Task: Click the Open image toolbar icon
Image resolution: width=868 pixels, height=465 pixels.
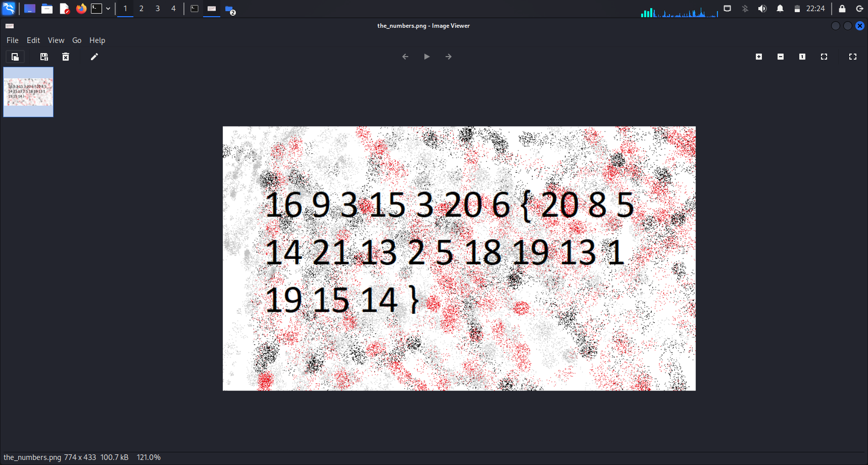Action: point(15,57)
